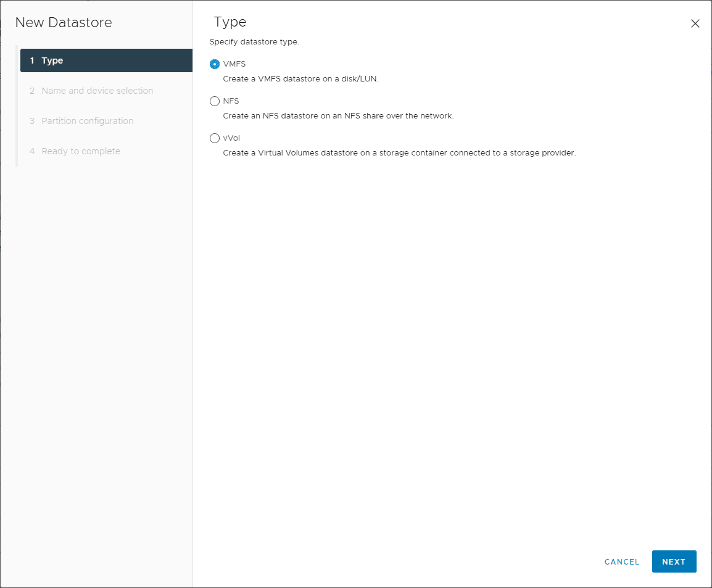Viewport: 712px width, 588px height.
Task: Go to Name and device selection step
Action: (x=97, y=91)
